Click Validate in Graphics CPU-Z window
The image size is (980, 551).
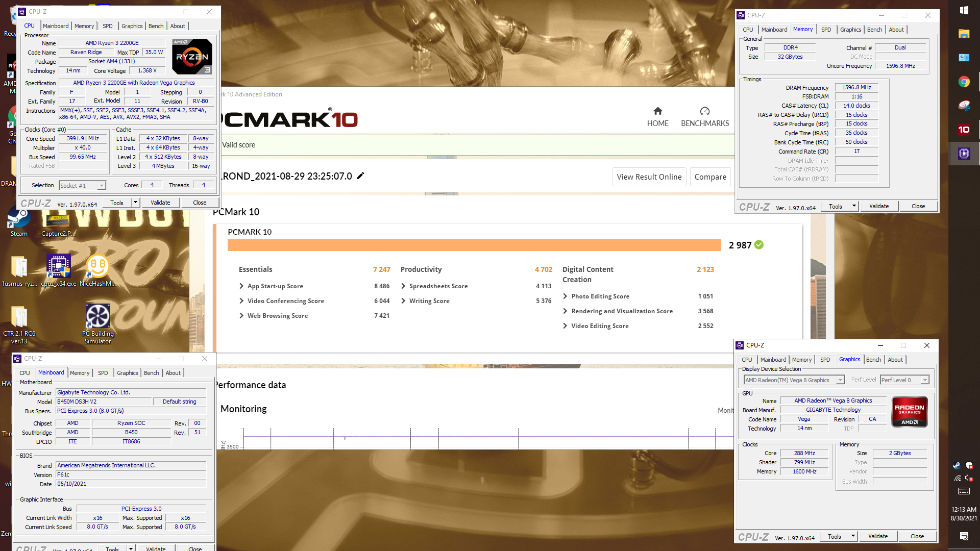(x=878, y=536)
